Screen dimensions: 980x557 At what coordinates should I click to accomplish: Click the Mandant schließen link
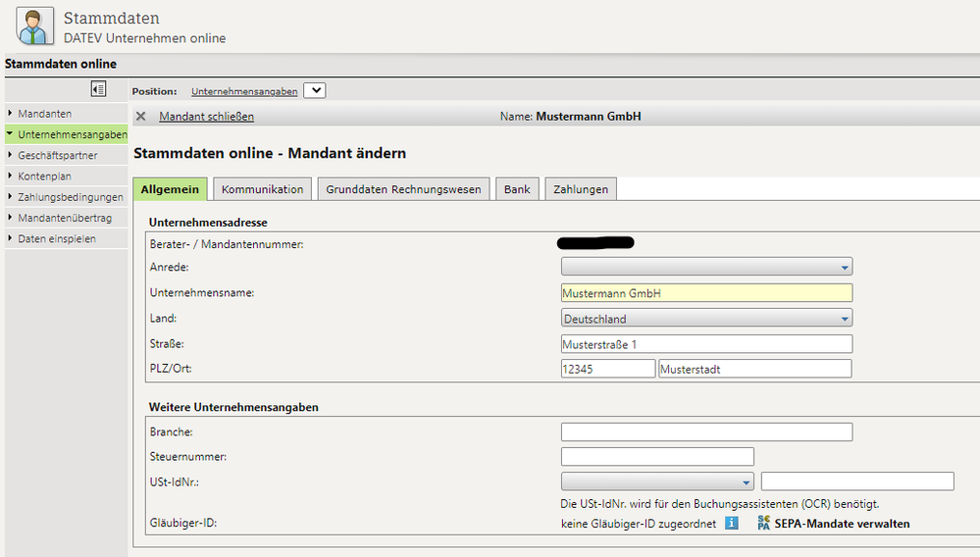pyautogui.click(x=206, y=117)
